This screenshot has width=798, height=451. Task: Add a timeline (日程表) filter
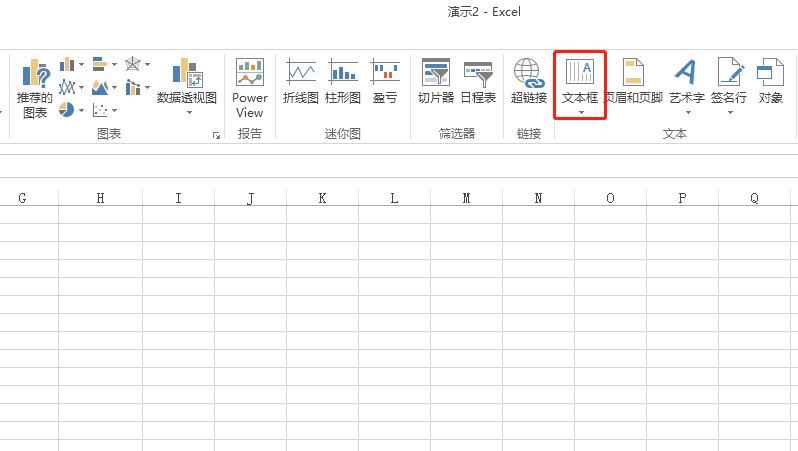click(x=478, y=82)
